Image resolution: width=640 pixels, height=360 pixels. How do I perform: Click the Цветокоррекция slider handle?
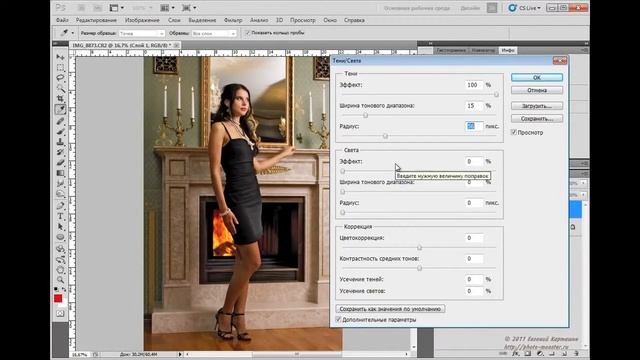[x=419, y=247]
